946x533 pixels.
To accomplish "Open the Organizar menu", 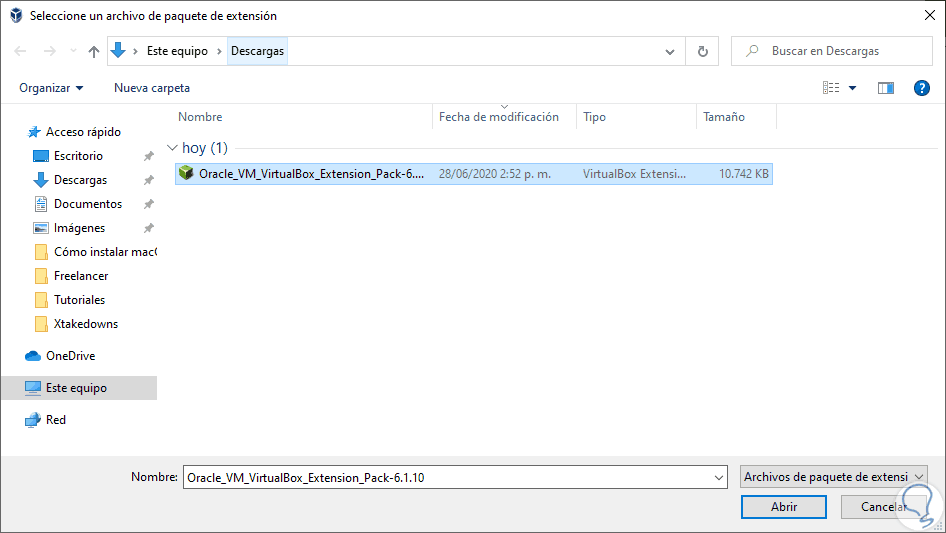I will [51, 88].
